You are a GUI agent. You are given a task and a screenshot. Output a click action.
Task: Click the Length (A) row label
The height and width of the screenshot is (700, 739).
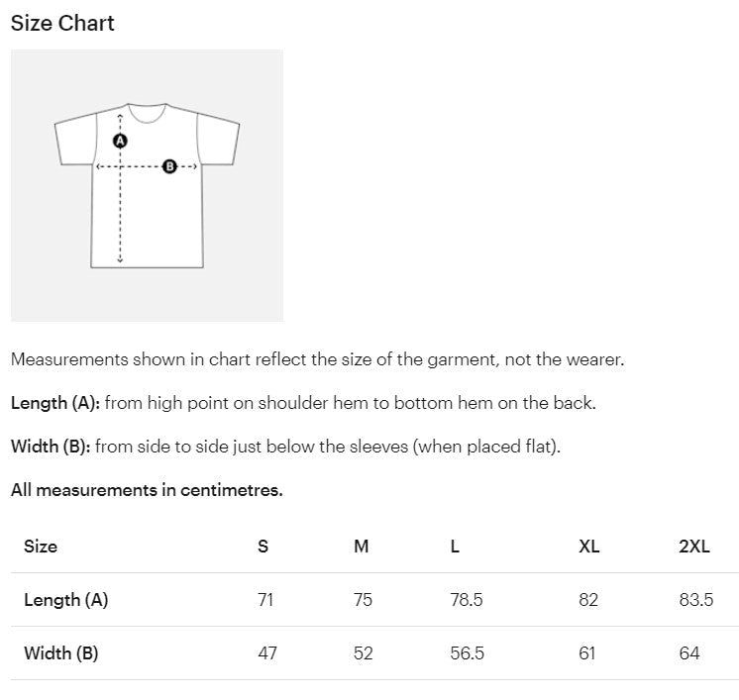(x=65, y=600)
